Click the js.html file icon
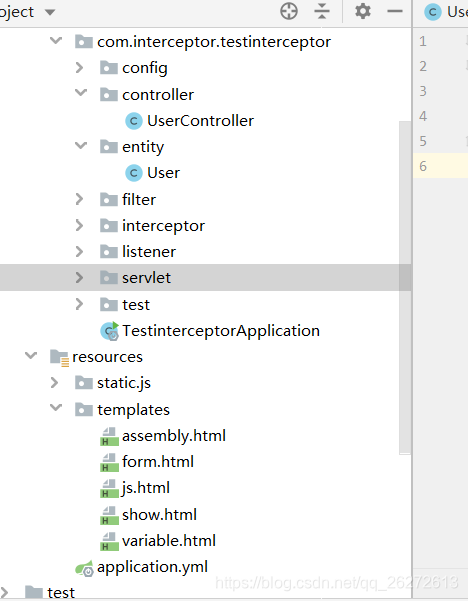Image resolution: width=468 pixels, height=601 pixels. [x=109, y=489]
